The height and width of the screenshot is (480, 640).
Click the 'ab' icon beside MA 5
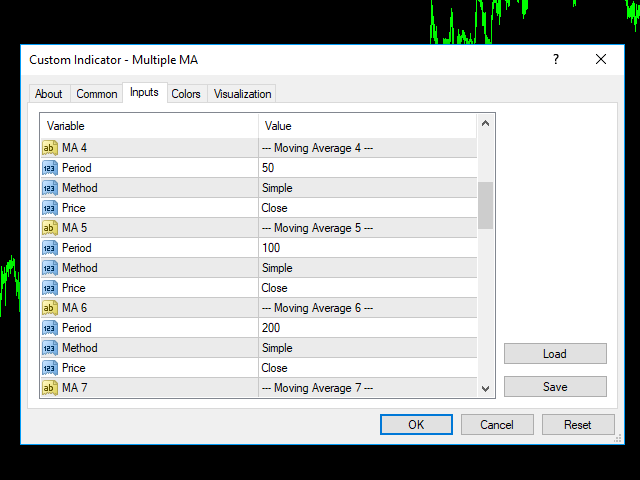click(x=50, y=228)
